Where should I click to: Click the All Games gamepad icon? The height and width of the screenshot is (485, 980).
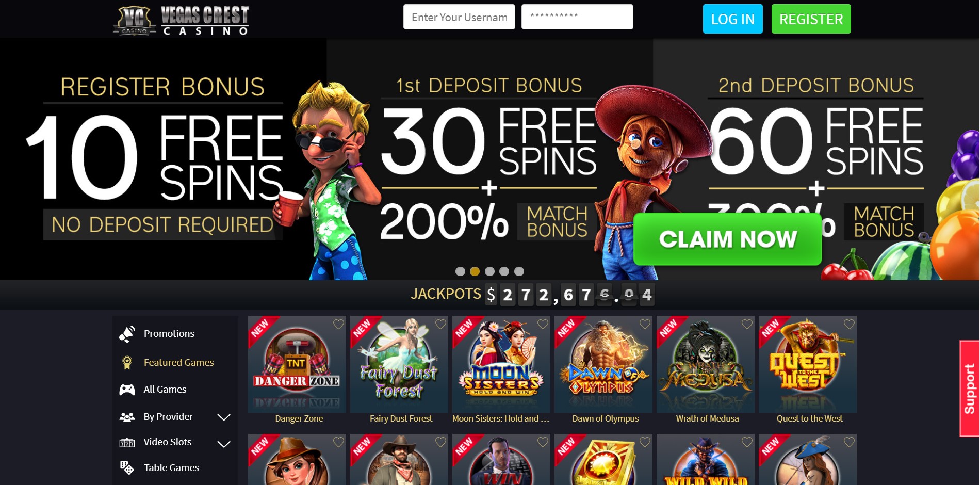[127, 390]
